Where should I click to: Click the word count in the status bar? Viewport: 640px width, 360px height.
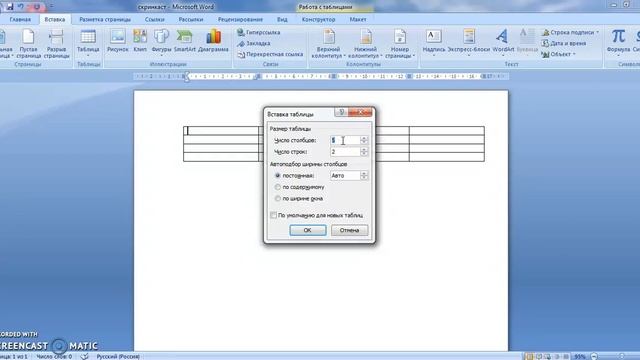54,356
